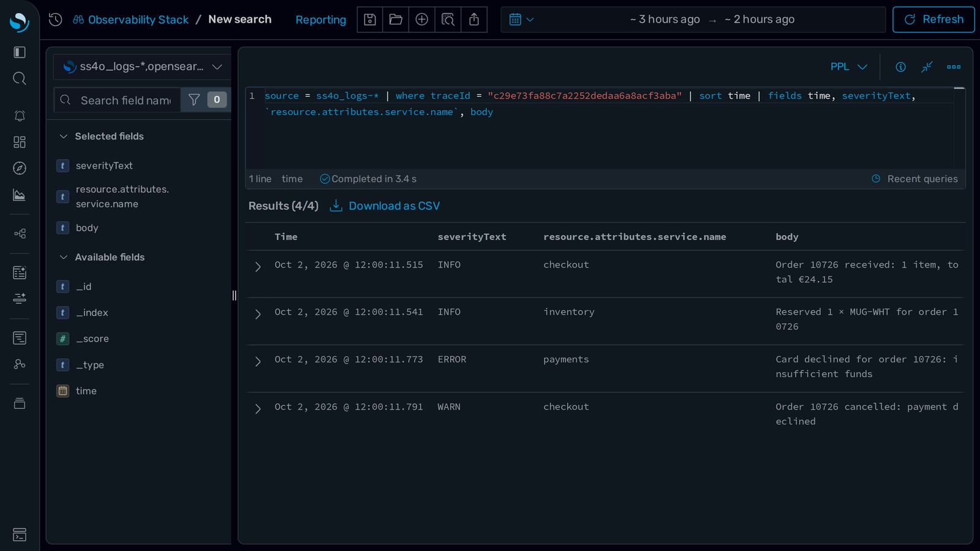Open the ss4o_logs index pattern dropdown
The image size is (980, 551).
(142, 67)
